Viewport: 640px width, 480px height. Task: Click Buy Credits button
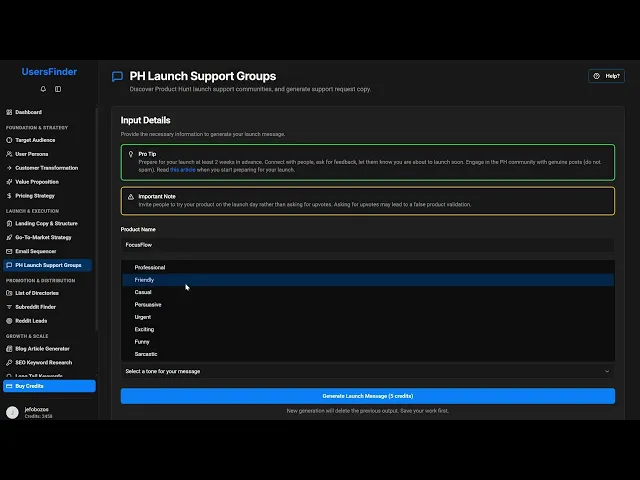coord(49,386)
